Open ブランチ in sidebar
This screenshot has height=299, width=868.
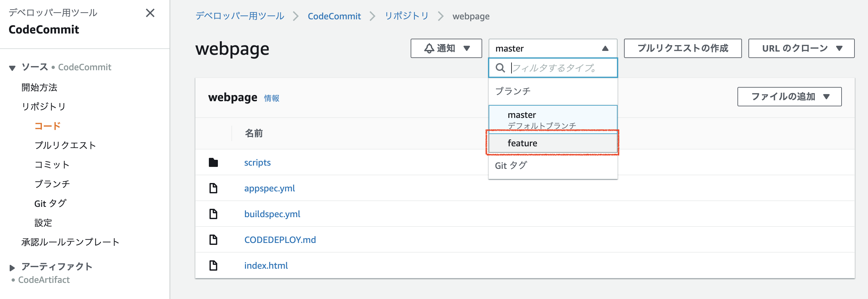coord(52,184)
